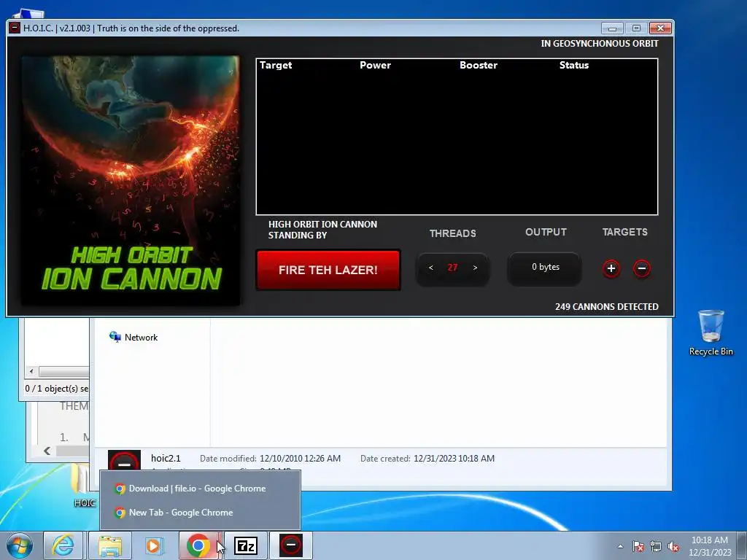
Task: Remove a target with the minus icon
Action: (642, 268)
